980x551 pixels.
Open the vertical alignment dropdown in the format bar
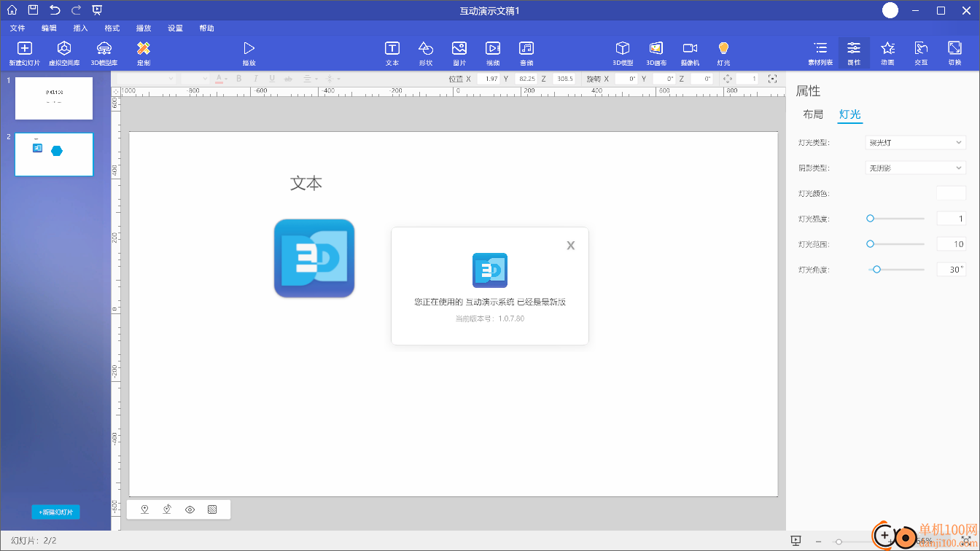pos(332,79)
